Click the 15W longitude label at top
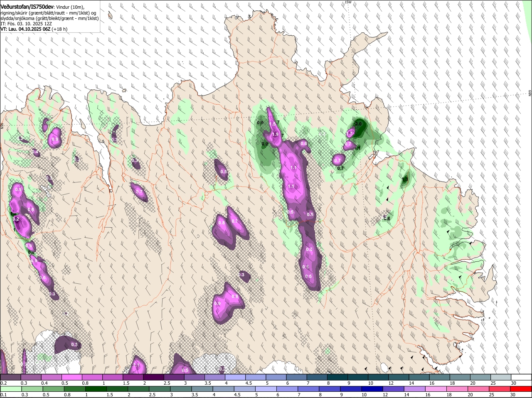 tap(348, 2)
